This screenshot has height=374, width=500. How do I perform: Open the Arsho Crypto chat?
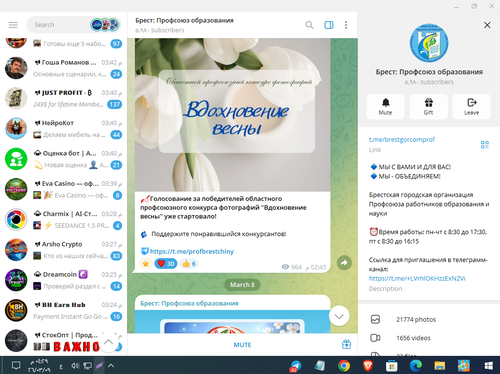click(63, 250)
